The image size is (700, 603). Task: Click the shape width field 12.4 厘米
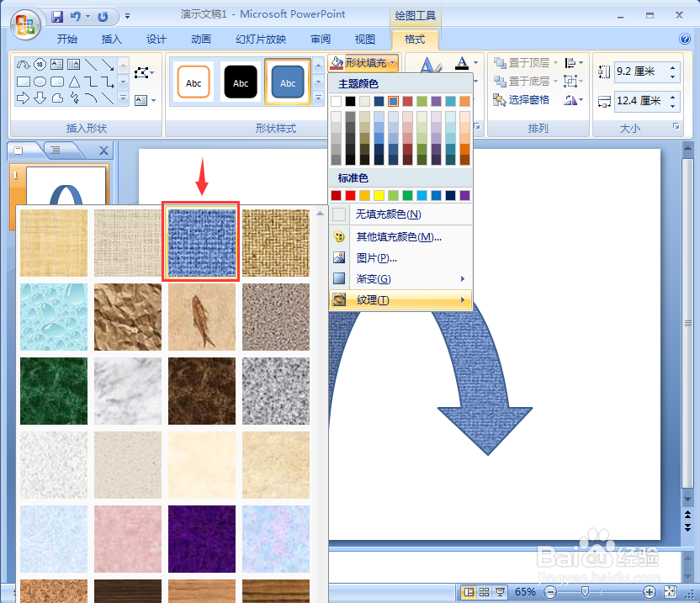(x=641, y=101)
